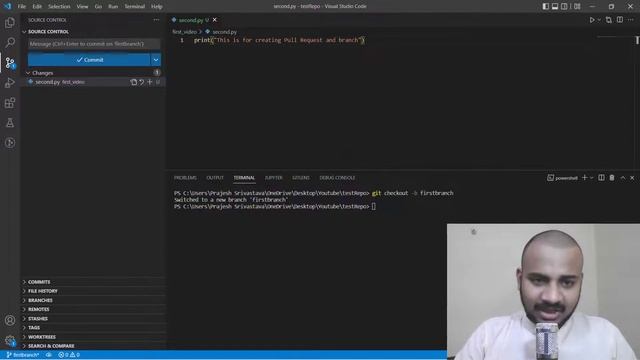640x360 pixels.
Task: Add new terminal plus icon
Action: click(x=584, y=178)
